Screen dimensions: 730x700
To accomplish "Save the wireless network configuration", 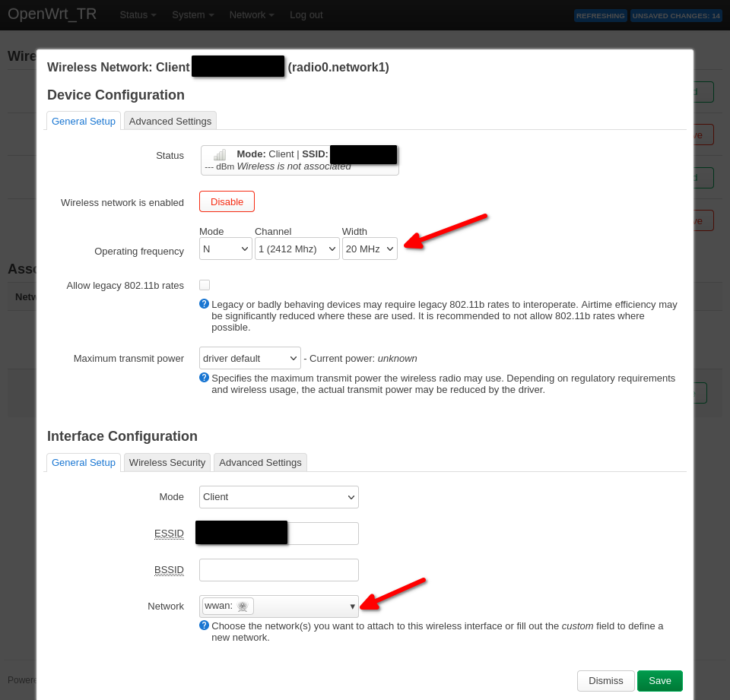I will 659,680.
